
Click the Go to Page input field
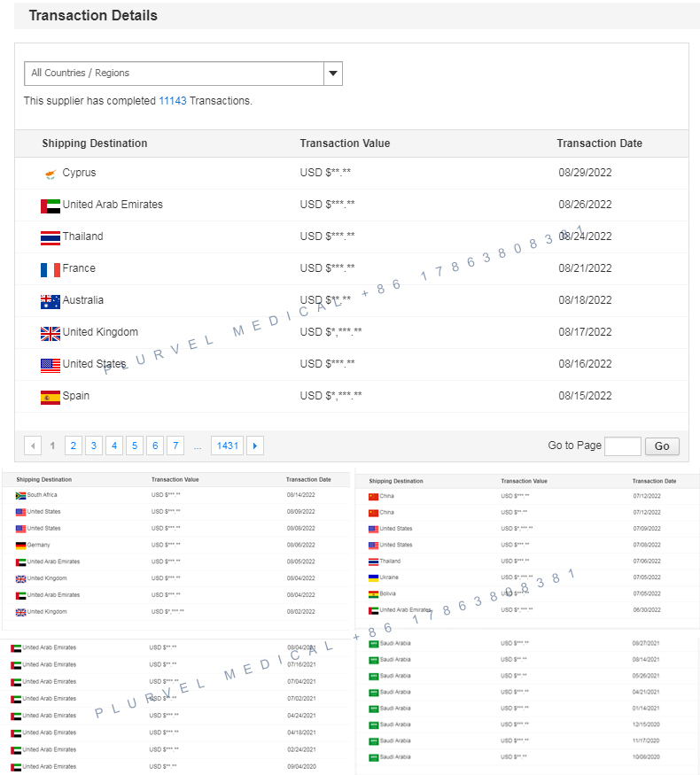pyautogui.click(x=623, y=446)
